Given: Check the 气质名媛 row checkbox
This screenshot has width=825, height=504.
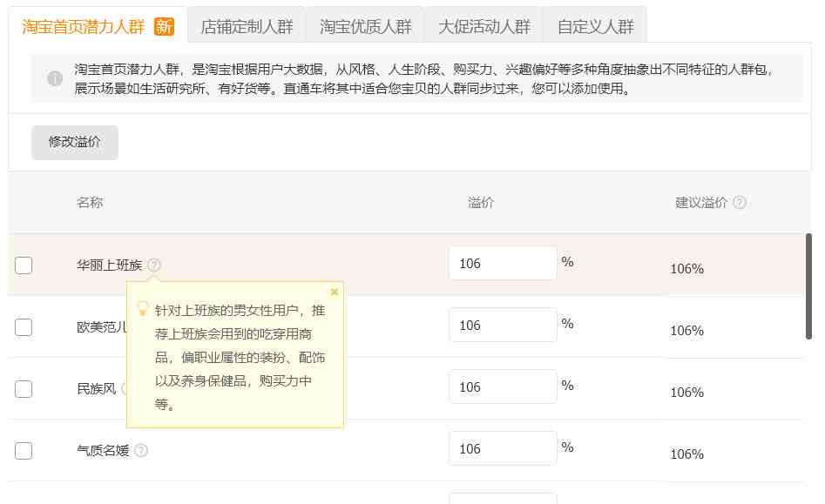Looking at the screenshot, I should [x=24, y=450].
